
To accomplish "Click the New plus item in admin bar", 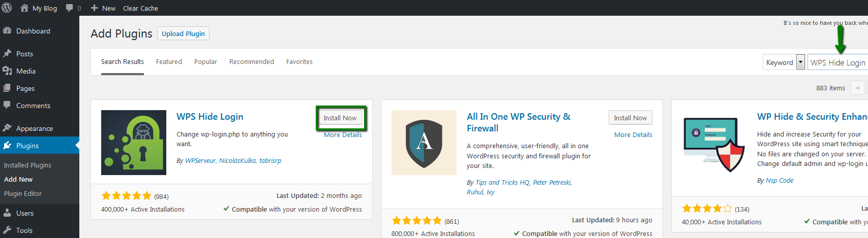I will 103,8.
